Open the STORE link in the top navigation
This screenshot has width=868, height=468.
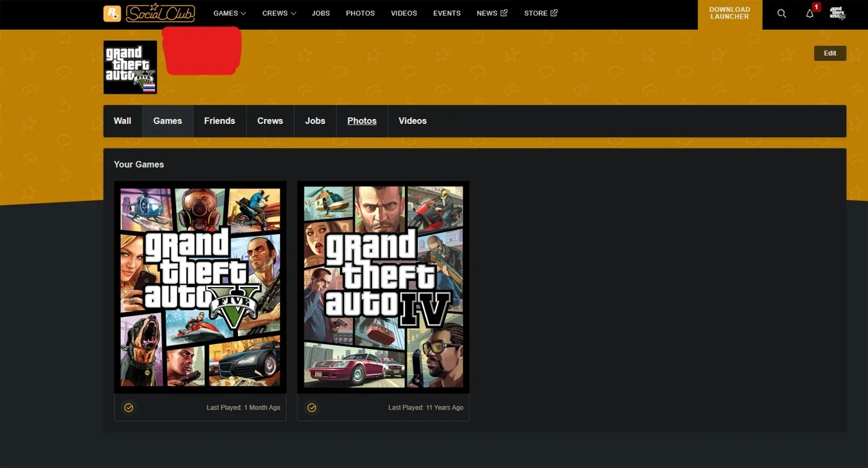point(536,13)
